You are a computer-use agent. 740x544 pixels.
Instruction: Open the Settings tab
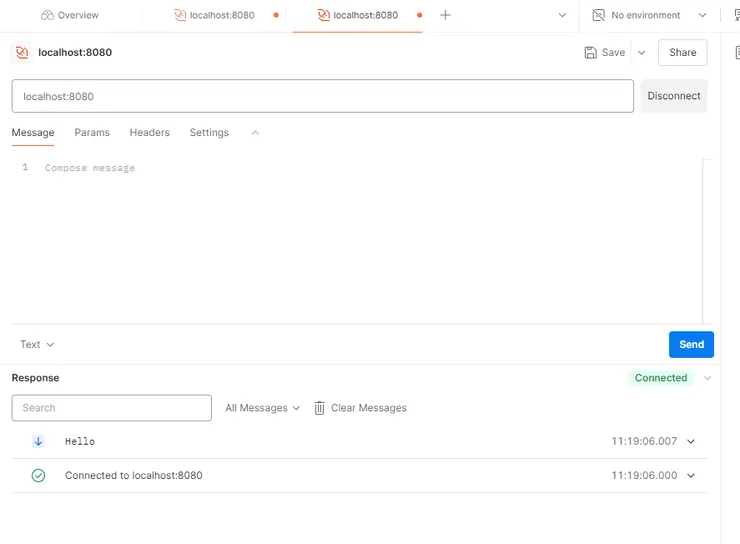209,132
